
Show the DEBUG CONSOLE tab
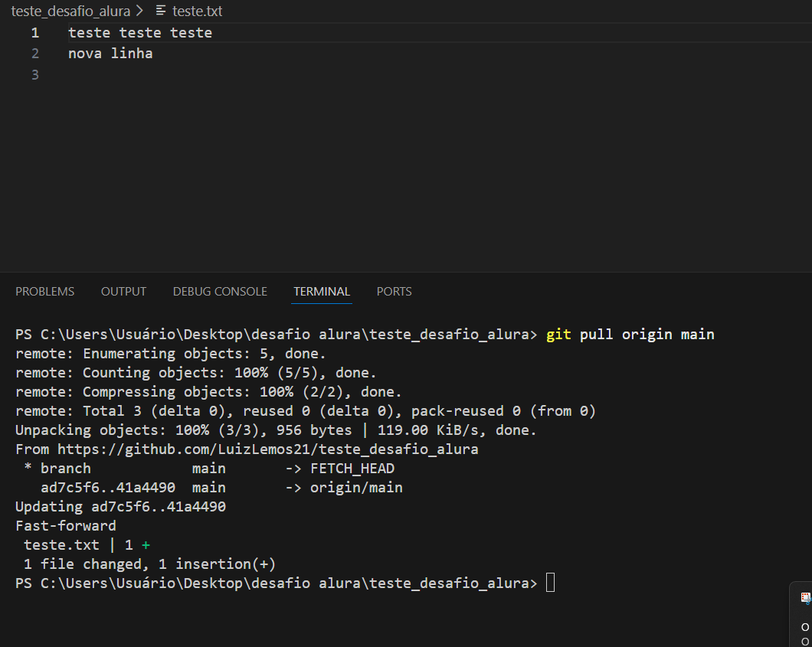pyautogui.click(x=220, y=292)
